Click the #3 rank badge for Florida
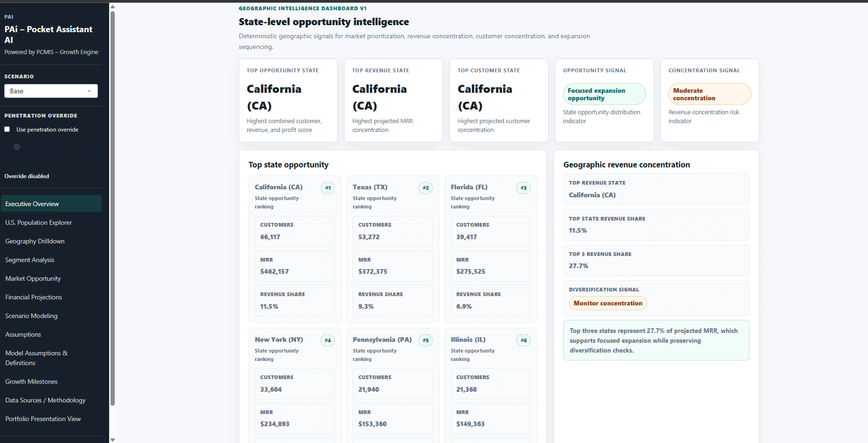The width and height of the screenshot is (868, 443). (x=524, y=188)
